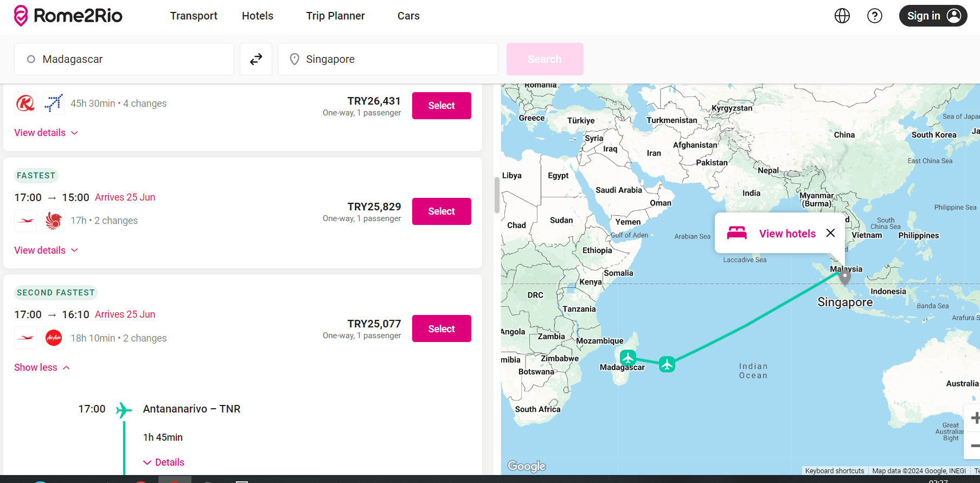Click the Singapore destination input field
This screenshot has height=483, width=980.
pos(388,59)
